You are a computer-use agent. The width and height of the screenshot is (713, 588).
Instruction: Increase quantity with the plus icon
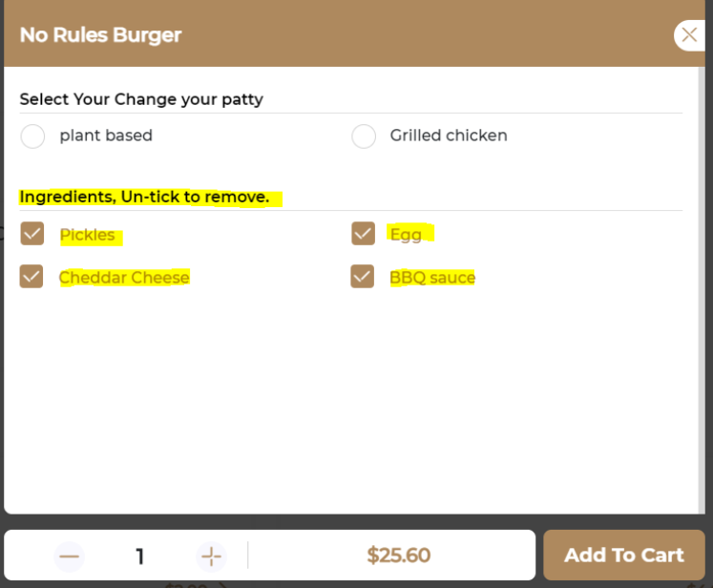pos(211,556)
